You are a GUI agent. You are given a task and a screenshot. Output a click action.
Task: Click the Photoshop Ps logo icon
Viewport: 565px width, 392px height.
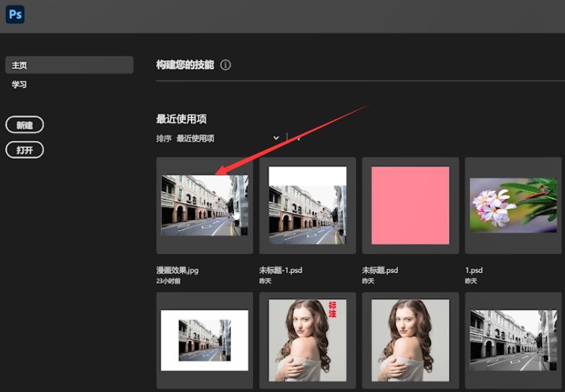tap(15, 15)
